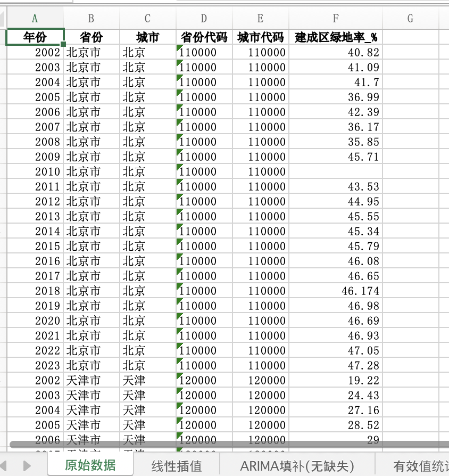Click the 城市代码 header cell
Image resolution: width=449 pixels, height=476 pixels.
point(261,37)
